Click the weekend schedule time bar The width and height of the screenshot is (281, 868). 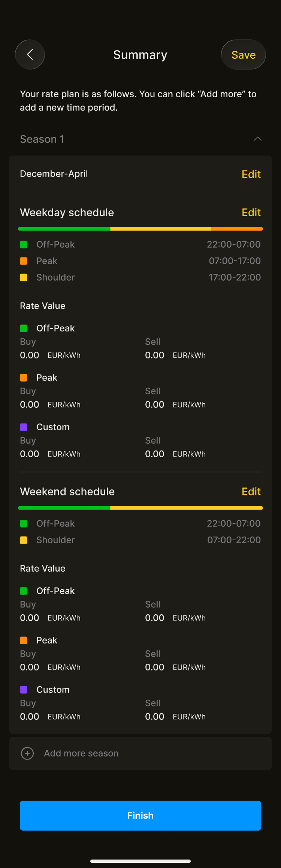(x=140, y=508)
